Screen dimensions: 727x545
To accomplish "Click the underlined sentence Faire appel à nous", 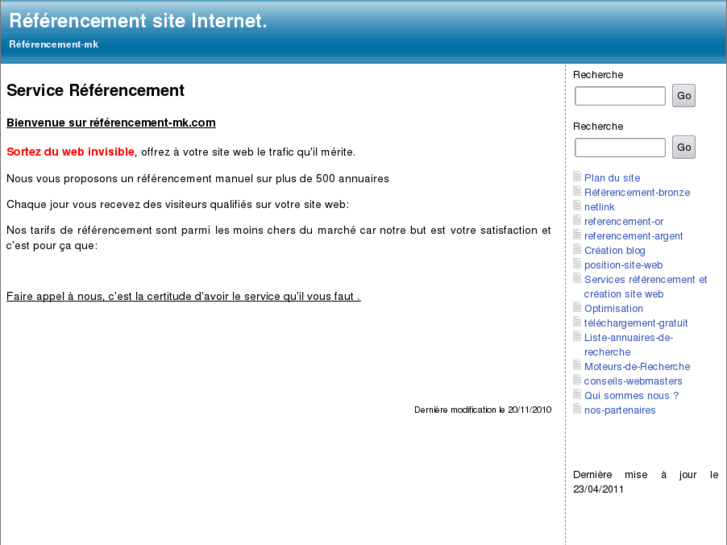I will coord(183,296).
